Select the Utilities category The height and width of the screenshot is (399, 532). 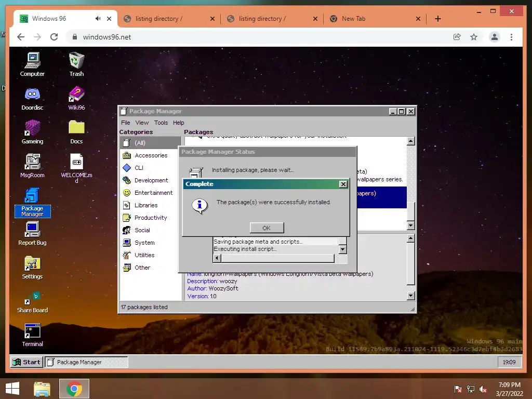tap(150, 255)
